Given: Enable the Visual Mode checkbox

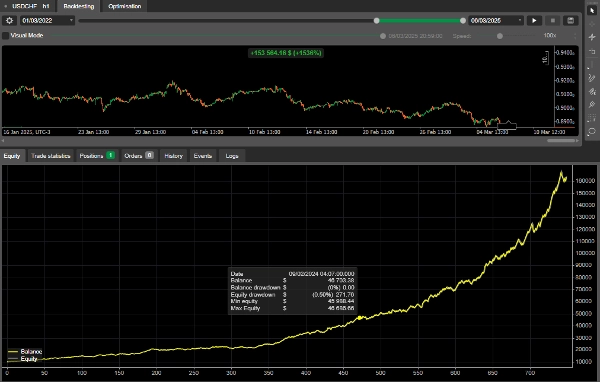Looking at the screenshot, I should point(5,36).
